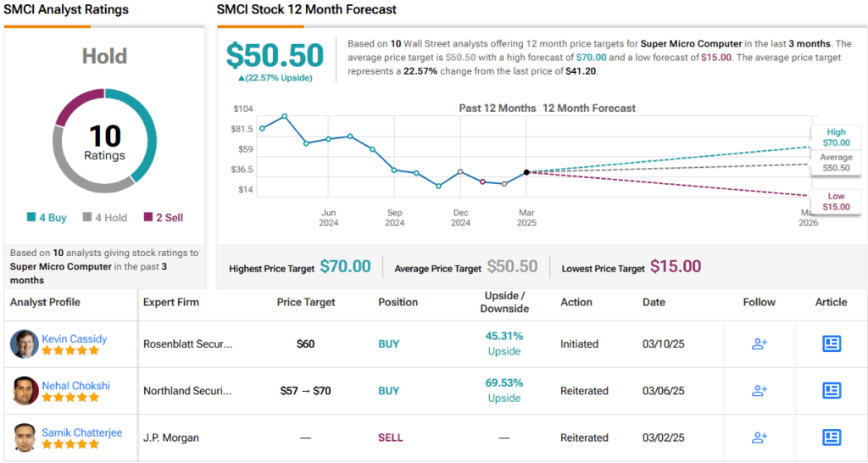
Task: Select the SMCI Analyst Ratings tab
Action: pyautogui.click(x=66, y=10)
